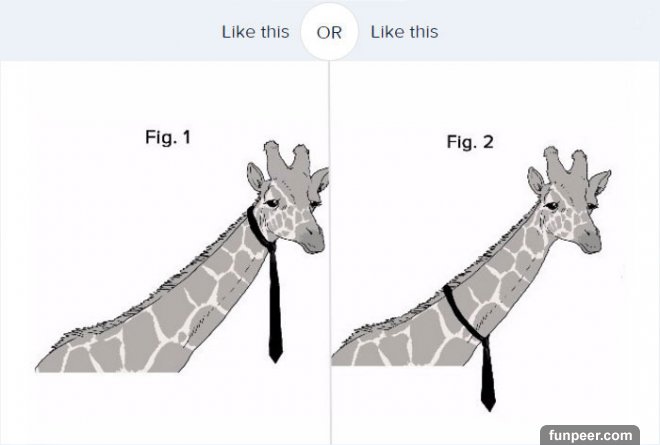Click the tie knot under Fig. 1 giraffe's chin
Image resolution: width=660 pixels, height=445 pixels.
[272, 247]
